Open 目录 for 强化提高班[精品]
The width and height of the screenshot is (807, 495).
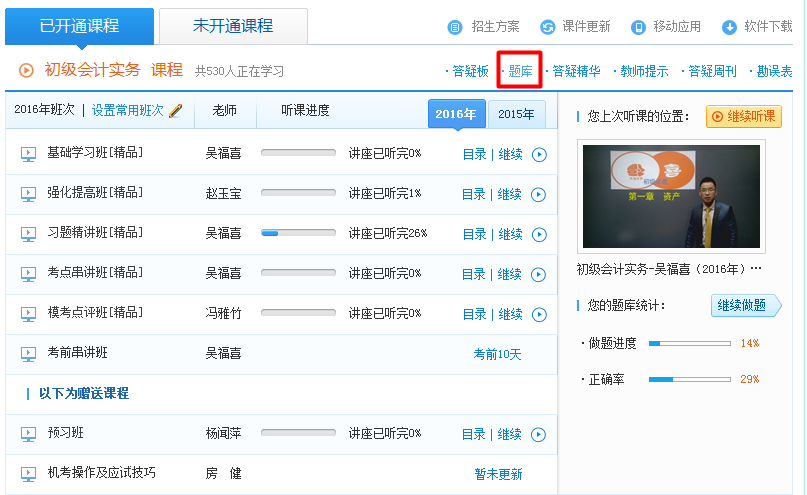pyautogui.click(x=474, y=195)
